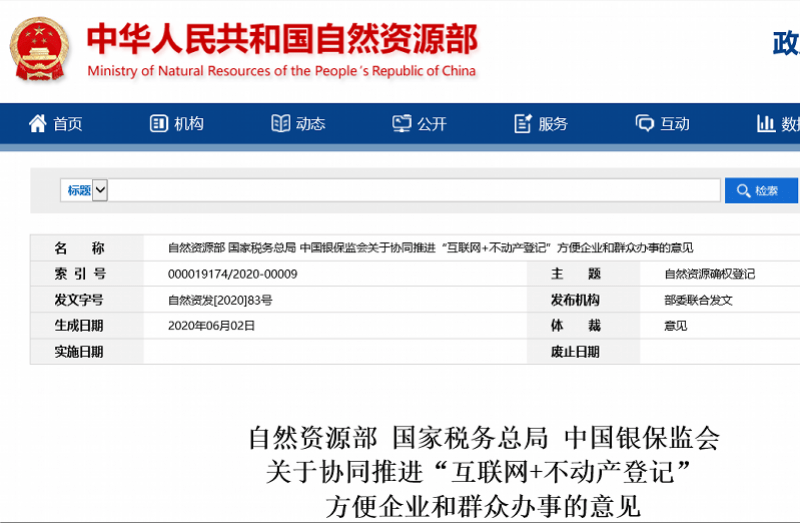The width and height of the screenshot is (800, 523).
Task: Select document number 自然资发[2020]83号
Action: point(220,300)
